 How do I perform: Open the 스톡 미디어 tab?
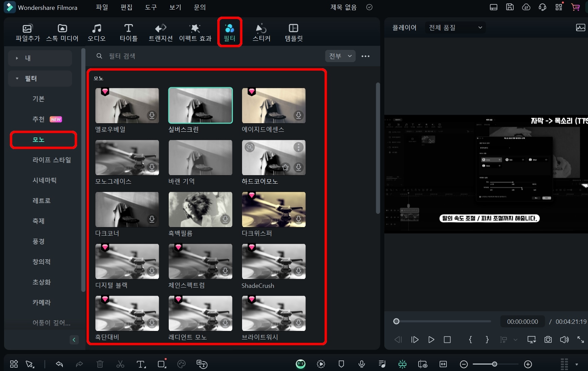pos(62,33)
